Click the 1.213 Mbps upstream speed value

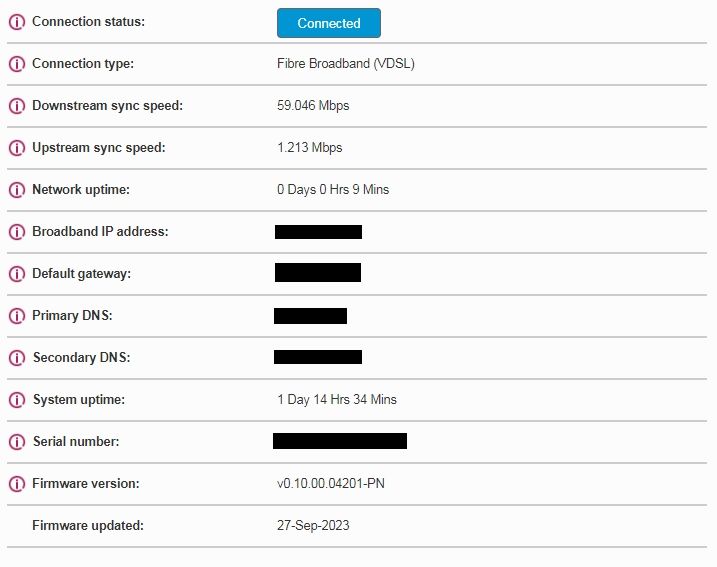click(309, 148)
